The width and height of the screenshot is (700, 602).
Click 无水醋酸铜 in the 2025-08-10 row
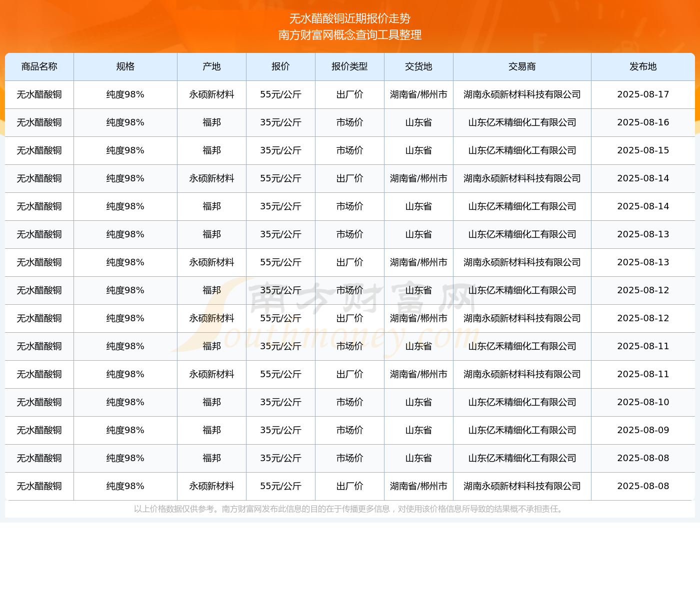coord(39,402)
